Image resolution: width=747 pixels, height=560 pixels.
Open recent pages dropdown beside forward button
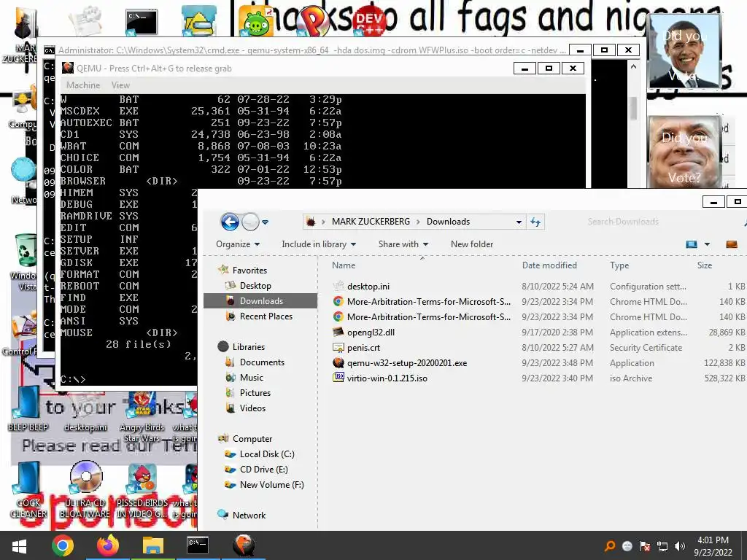point(266,222)
